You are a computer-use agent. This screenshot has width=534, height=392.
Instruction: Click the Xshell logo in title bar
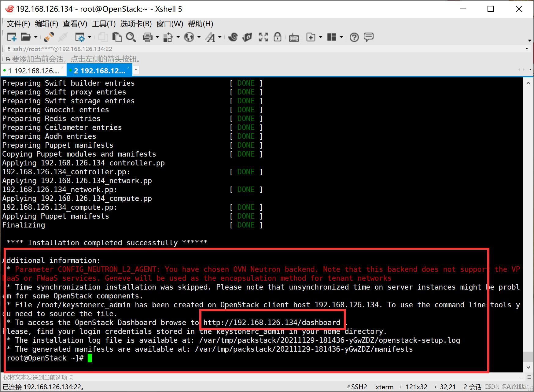9,9
